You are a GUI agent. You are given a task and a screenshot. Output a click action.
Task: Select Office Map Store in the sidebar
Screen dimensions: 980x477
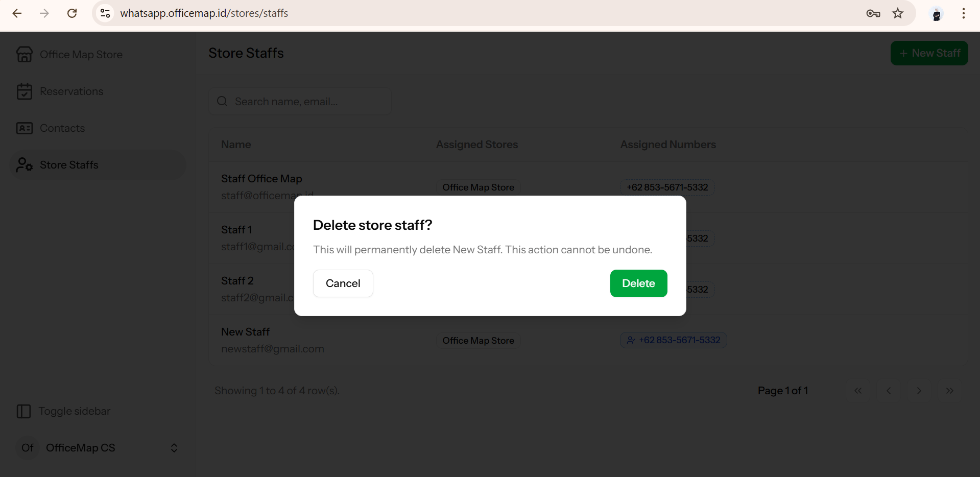pyautogui.click(x=81, y=54)
